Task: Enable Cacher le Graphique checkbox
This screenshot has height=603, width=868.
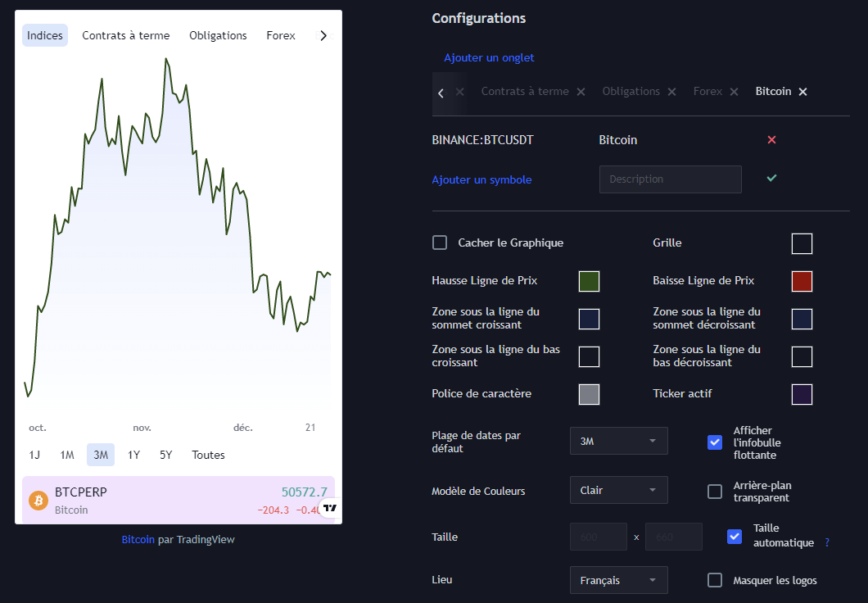Action: coord(440,243)
